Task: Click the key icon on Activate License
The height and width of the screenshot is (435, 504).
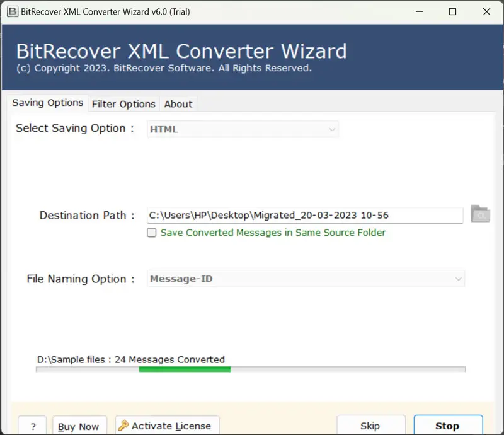Action: [123, 426]
